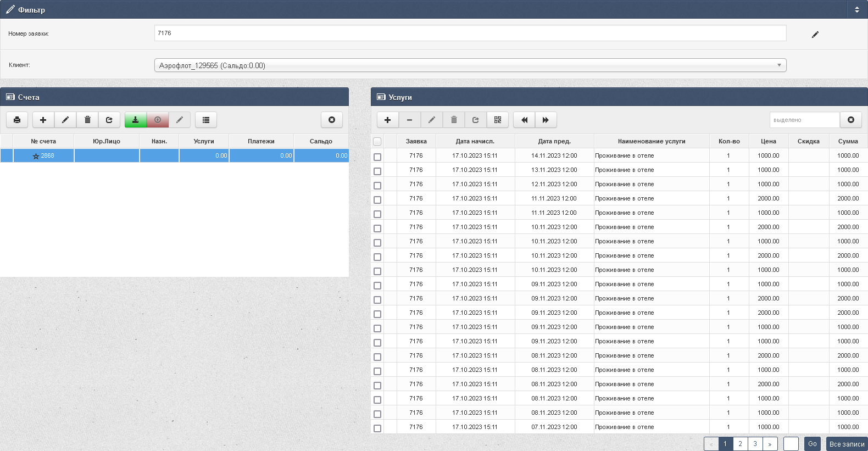Screen dimensions: 868x451
Task: Click the gray pencil icon in Счета toolbar
Action: coord(180,120)
